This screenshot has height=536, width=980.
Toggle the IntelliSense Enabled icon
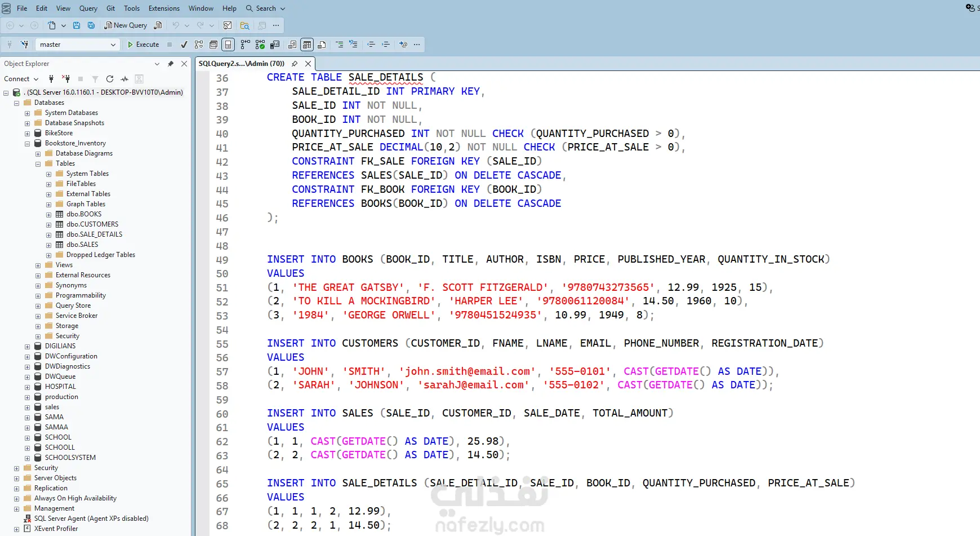(x=228, y=45)
